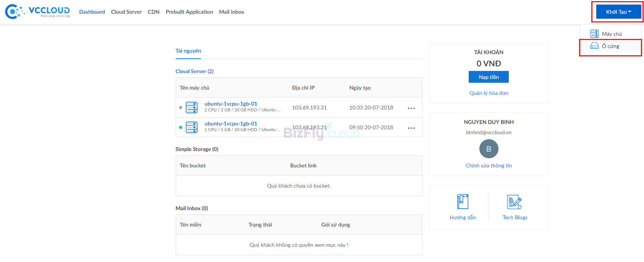Image resolution: width=644 pixels, height=262 pixels.
Task: Click the Ổ cứng disk icon
Action: coord(594,46)
